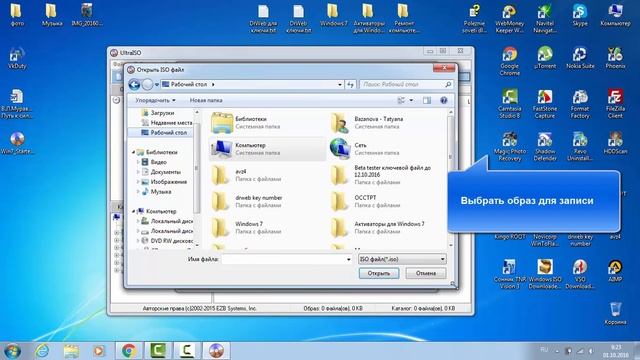This screenshot has width=640, height=360.
Task: Open AIMP desktop icon
Action: [x=615, y=271]
